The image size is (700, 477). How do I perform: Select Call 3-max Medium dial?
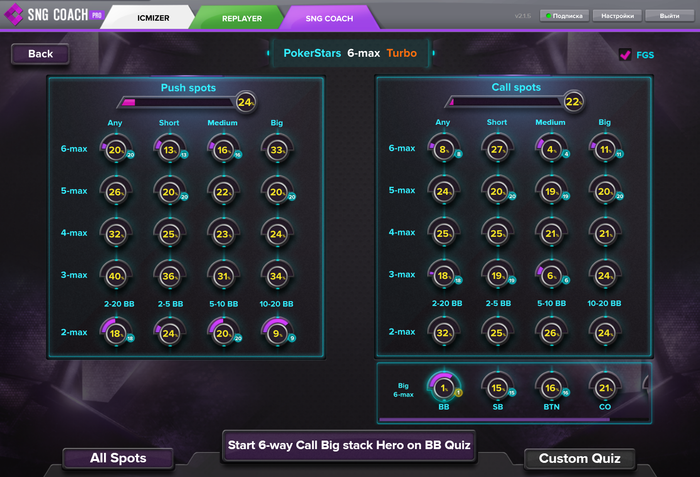552,276
